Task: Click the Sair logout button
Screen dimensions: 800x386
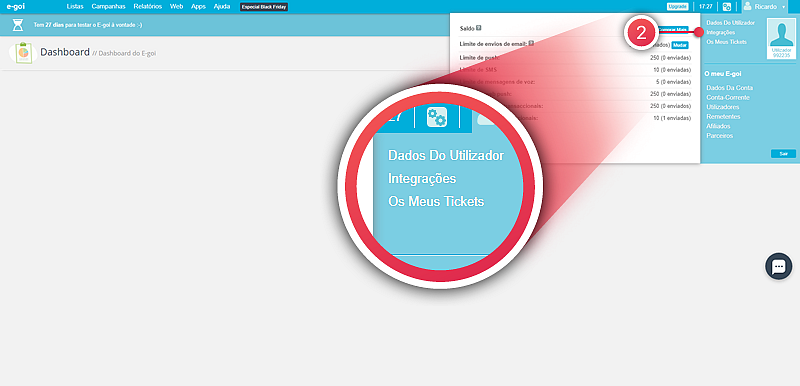Action: [783, 153]
